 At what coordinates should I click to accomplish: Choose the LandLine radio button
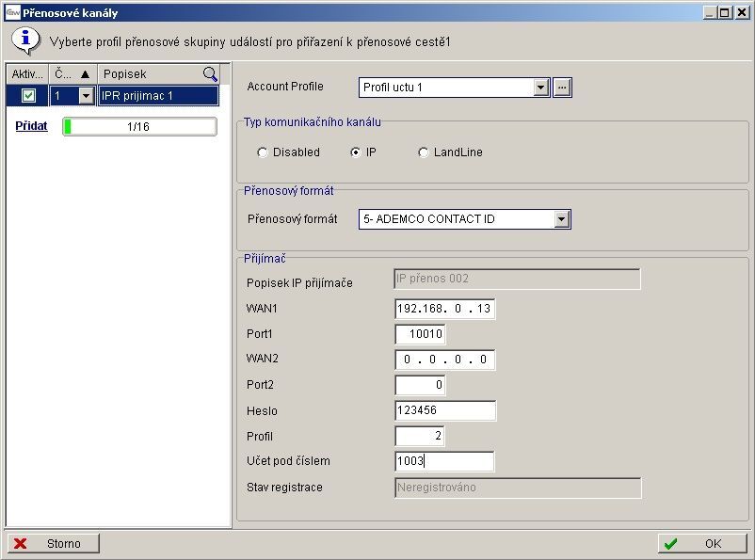tap(423, 152)
